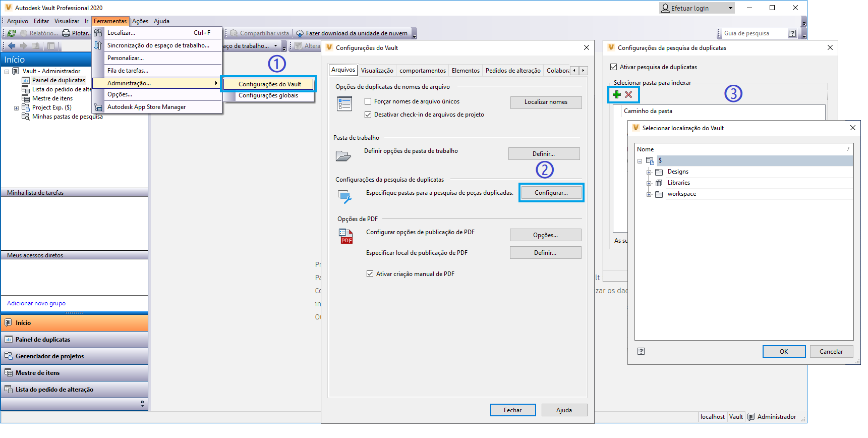
Task: Click the go-up-one-level folder icon
Action: point(36,46)
